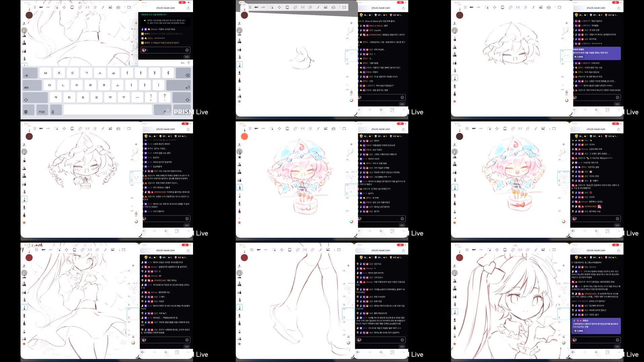
Task: Open the color wheel at the canvas bottom right
Action: [352, 100]
